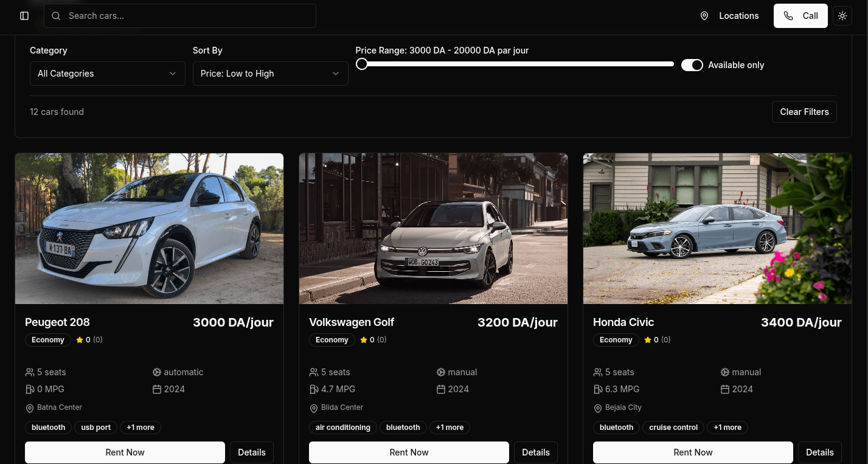Click the air conditioning feature tag
This screenshot has width=868, height=464.
[x=343, y=428]
